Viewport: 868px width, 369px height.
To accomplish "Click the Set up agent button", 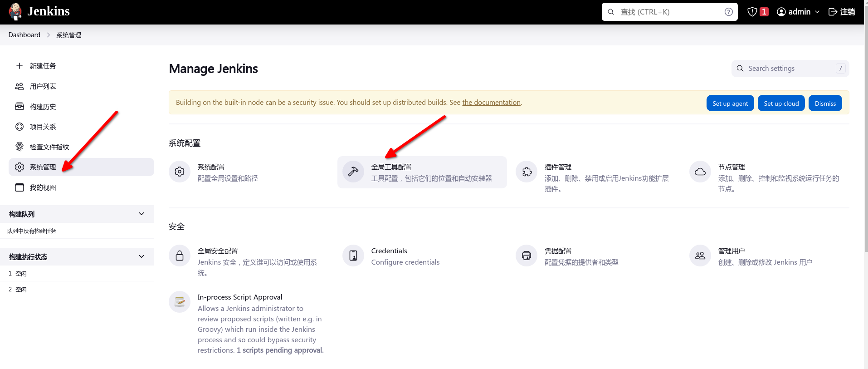I will [x=730, y=103].
